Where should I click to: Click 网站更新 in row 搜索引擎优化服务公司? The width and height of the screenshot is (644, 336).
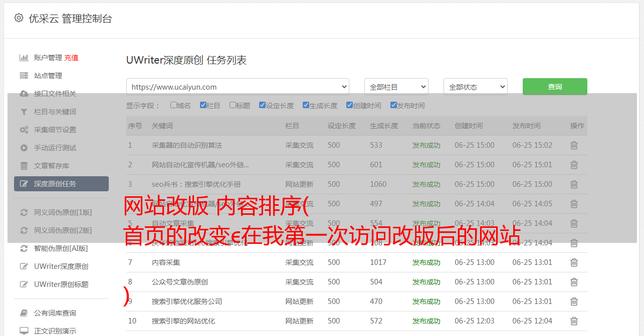(299, 301)
